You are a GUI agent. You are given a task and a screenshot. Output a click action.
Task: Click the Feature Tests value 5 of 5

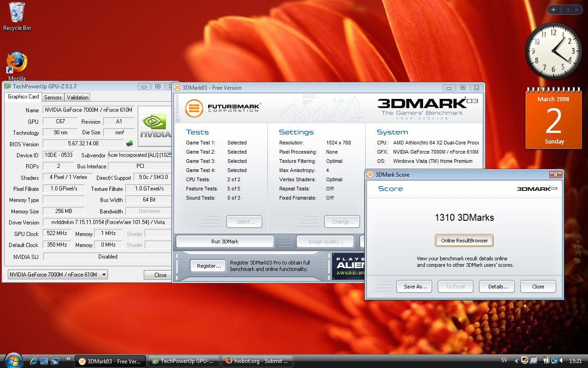pos(234,189)
